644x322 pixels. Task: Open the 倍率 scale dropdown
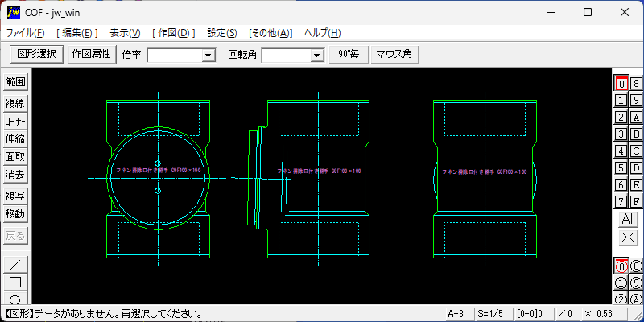point(208,55)
